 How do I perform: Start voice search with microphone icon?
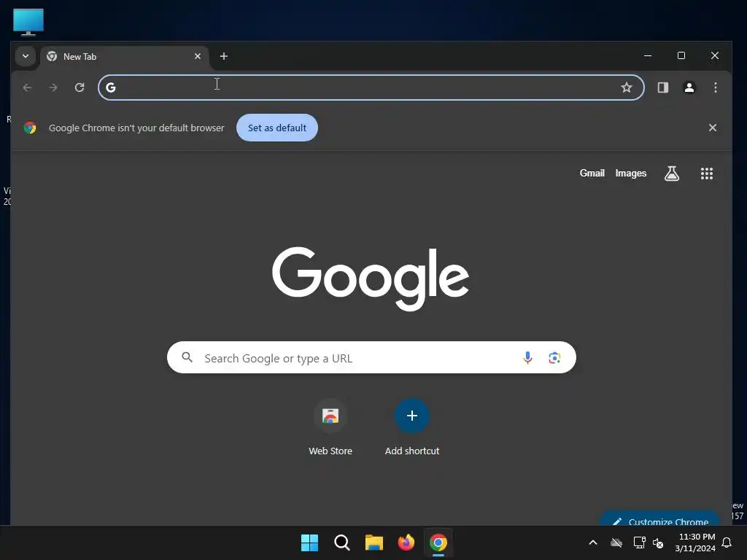[527, 357]
